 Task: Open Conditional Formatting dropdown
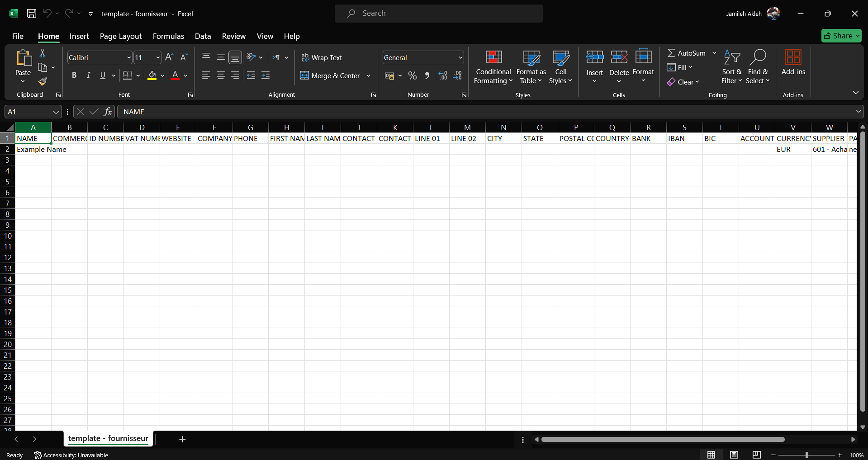pos(493,67)
